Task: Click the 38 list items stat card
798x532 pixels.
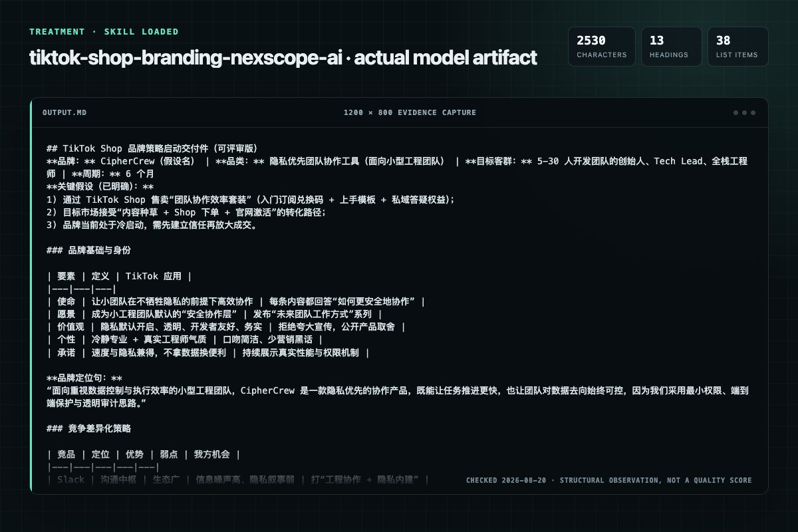Action: point(738,47)
